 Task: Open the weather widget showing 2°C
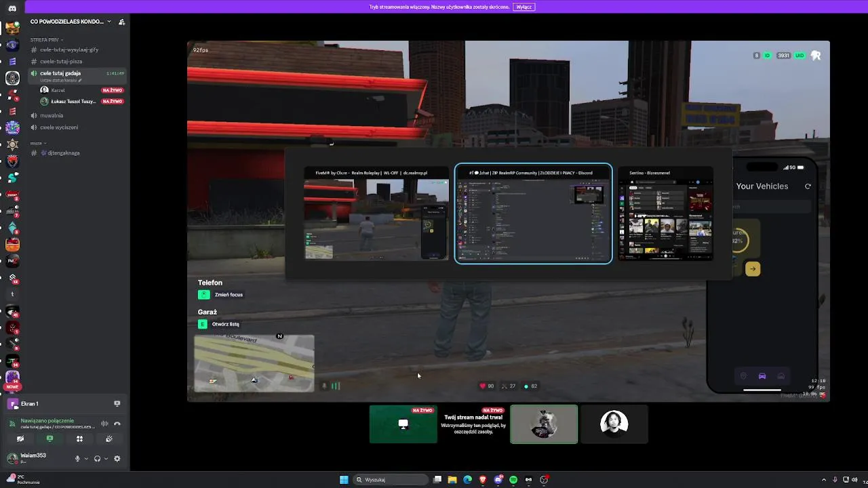click(24, 479)
